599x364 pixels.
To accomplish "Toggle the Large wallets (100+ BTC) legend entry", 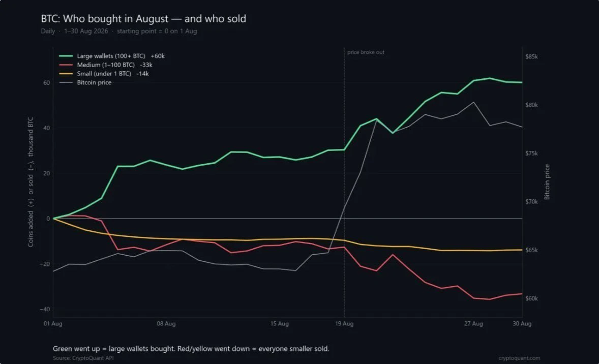I will 111,56.
